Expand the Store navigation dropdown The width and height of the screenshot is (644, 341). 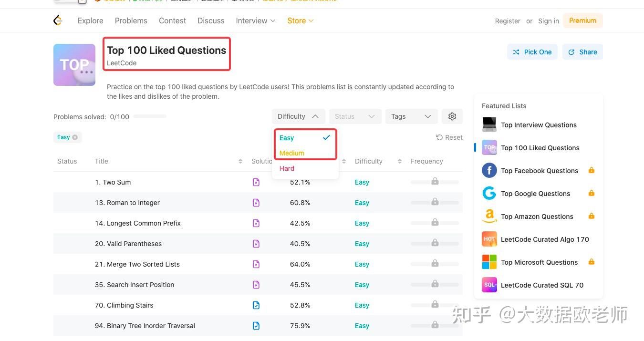pos(300,21)
